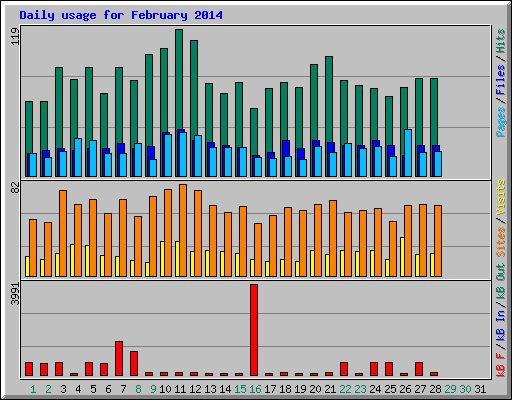The image size is (512, 400).
Task: Click the 'Files' legend label
Action: (x=500, y=80)
